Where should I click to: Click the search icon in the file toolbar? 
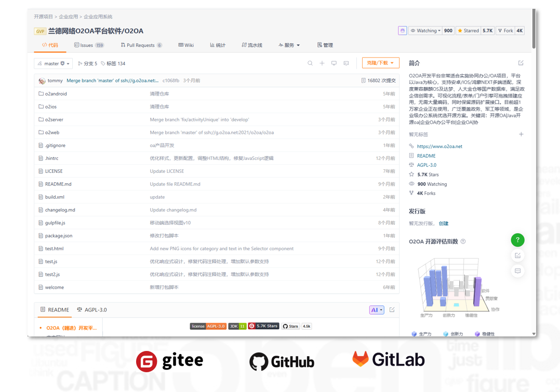point(310,63)
